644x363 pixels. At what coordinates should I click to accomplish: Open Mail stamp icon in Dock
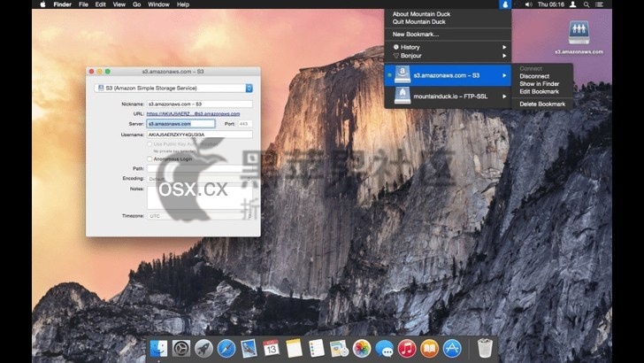[249, 349]
